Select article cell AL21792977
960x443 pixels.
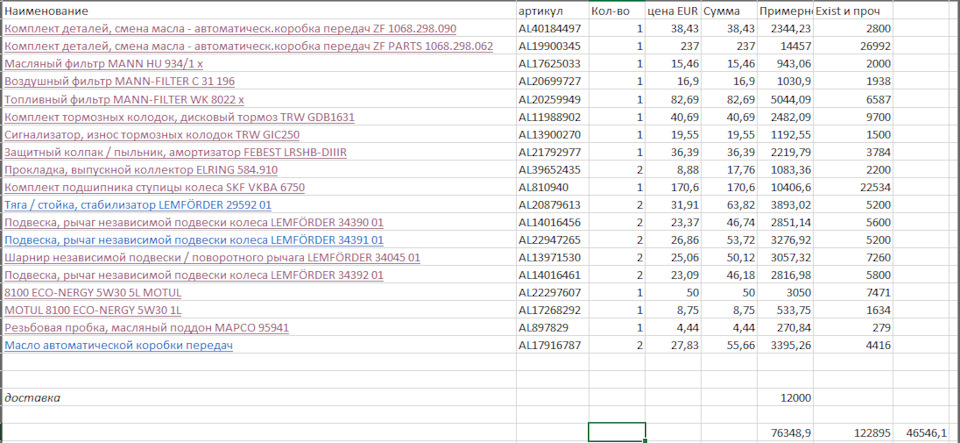tap(553, 152)
